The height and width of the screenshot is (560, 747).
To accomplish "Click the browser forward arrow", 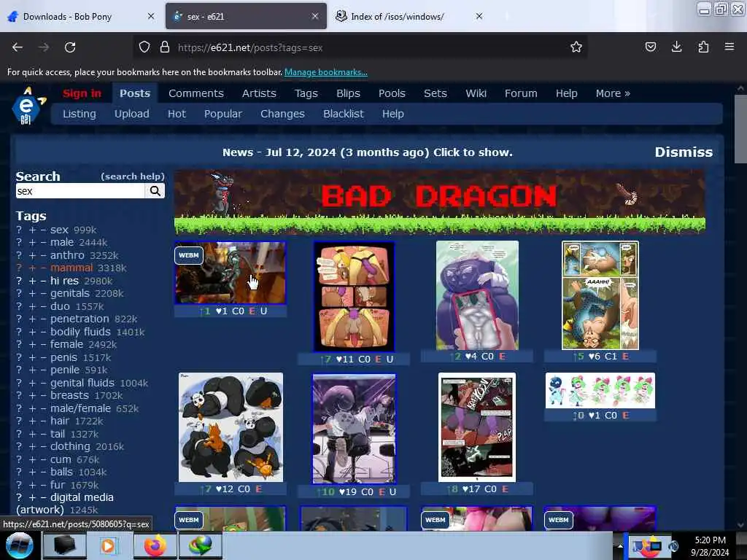I will [x=43, y=47].
